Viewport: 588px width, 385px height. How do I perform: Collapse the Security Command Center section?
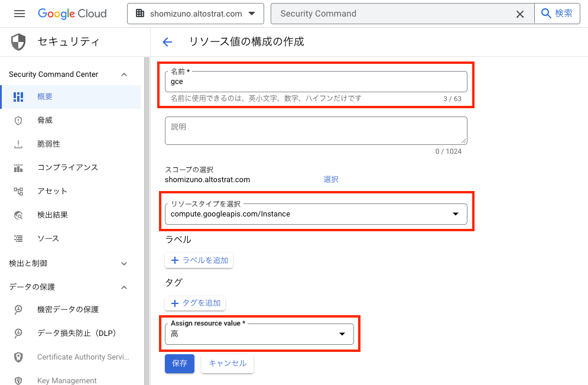[124, 75]
